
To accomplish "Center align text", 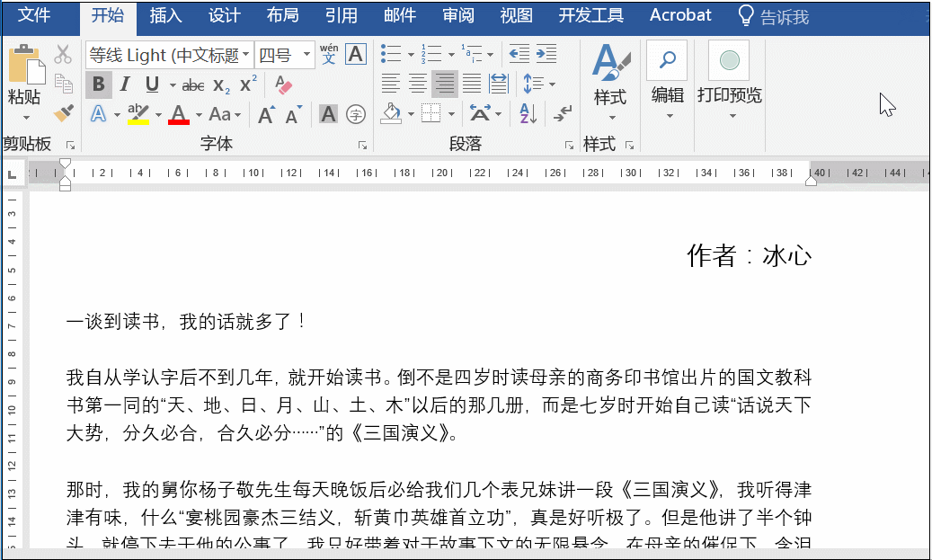I will 418,84.
